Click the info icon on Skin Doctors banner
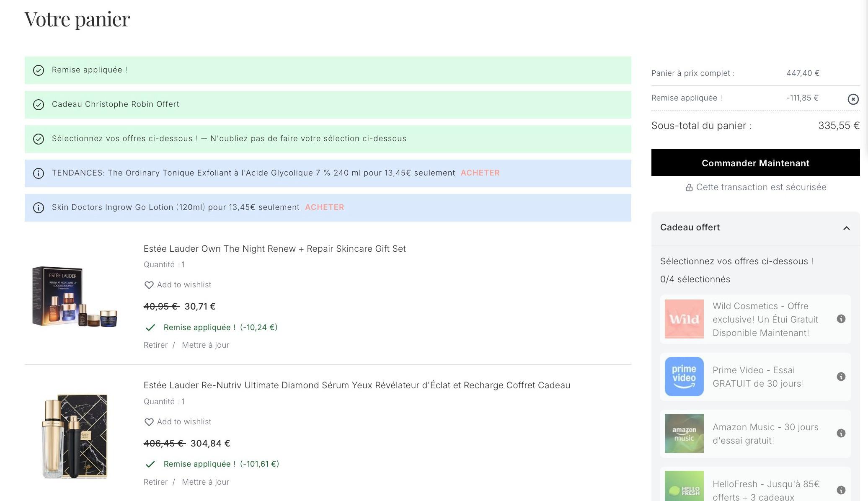 [x=39, y=208]
